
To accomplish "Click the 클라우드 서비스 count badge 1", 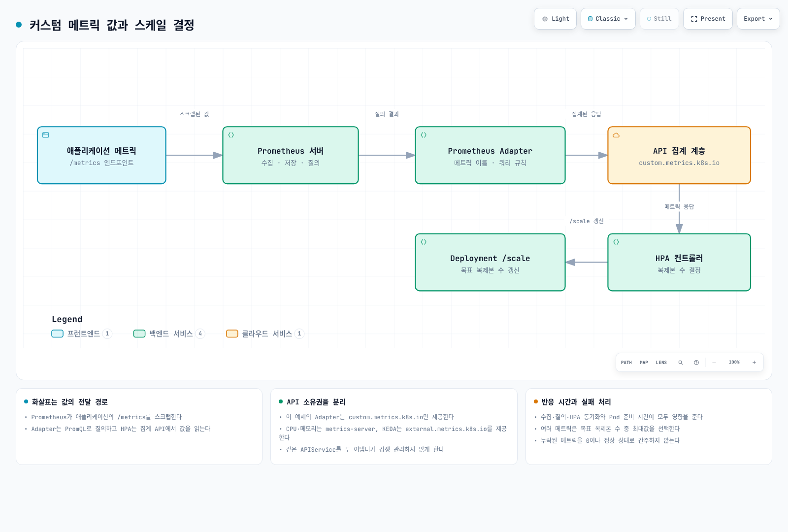I will pos(299,333).
